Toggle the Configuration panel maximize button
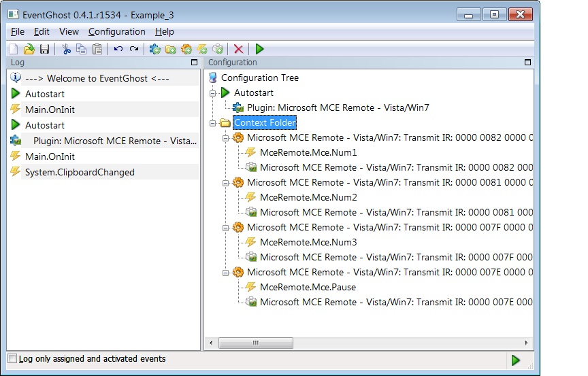This screenshot has width=588, height=376. pos(527,62)
